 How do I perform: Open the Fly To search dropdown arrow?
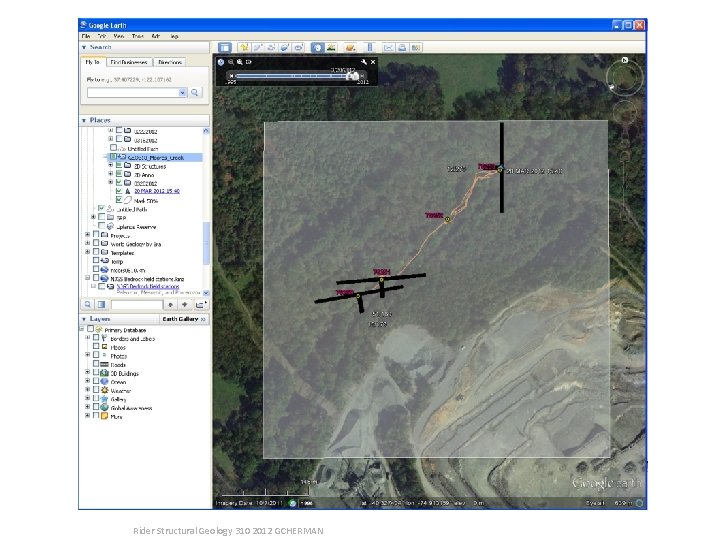(182, 92)
